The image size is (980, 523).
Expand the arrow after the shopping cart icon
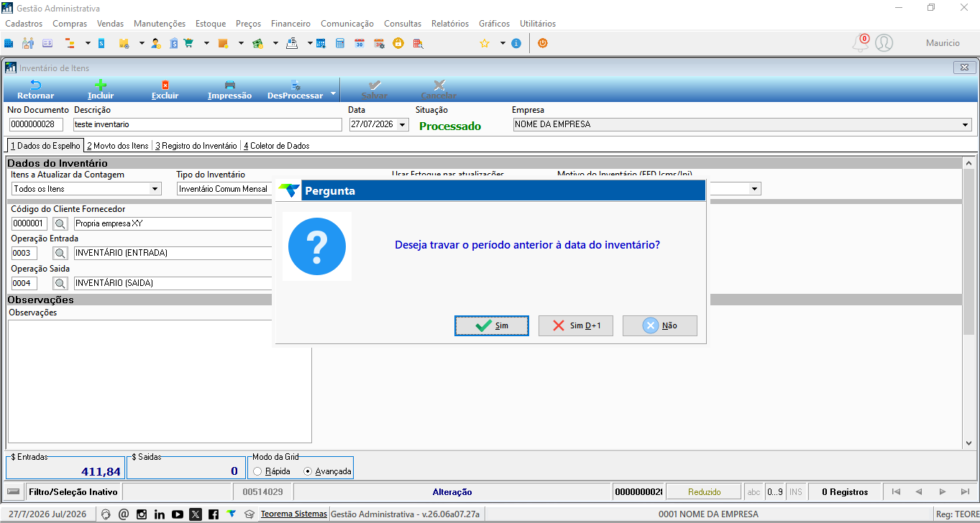pos(206,43)
